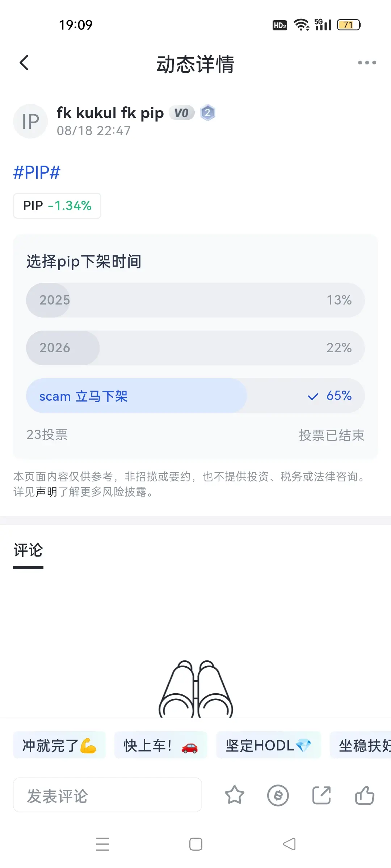This screenshot has width=391, height=868.
Task: Open the PIP -1.34% ticker chip
Action: 57,206
